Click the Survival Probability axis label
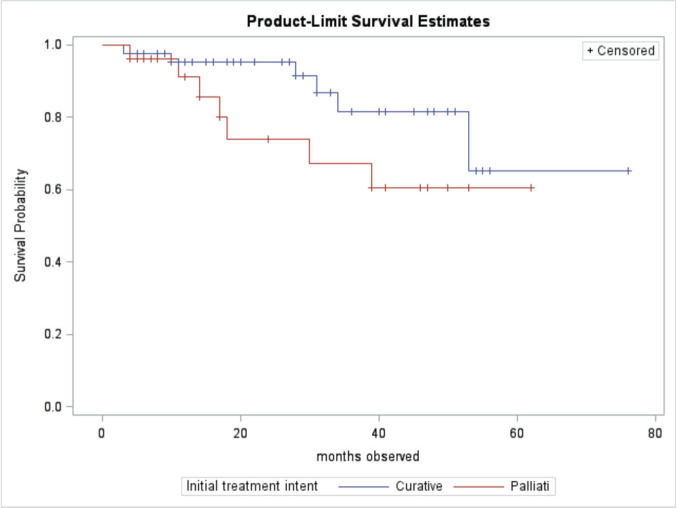Screen dimensions: 677x508 20,225
